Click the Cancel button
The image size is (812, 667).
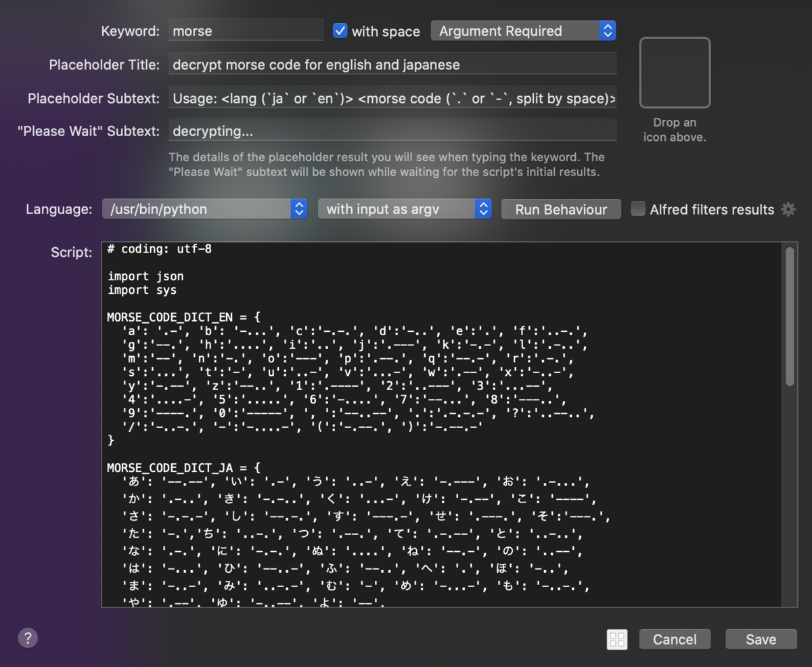675,639
